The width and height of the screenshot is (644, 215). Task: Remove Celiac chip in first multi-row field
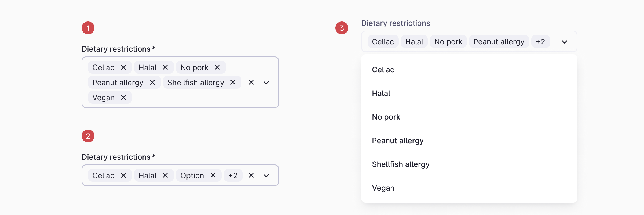(123, 67)
